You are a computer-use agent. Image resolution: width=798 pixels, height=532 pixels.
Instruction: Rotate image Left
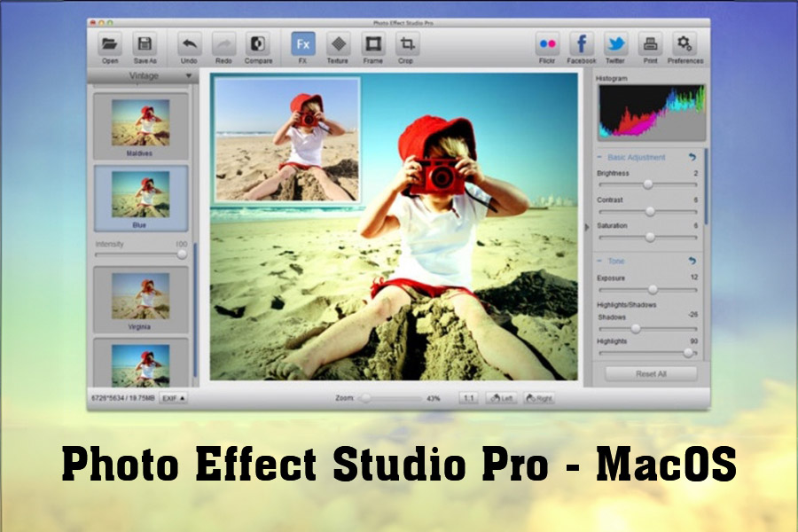point(501,398)
